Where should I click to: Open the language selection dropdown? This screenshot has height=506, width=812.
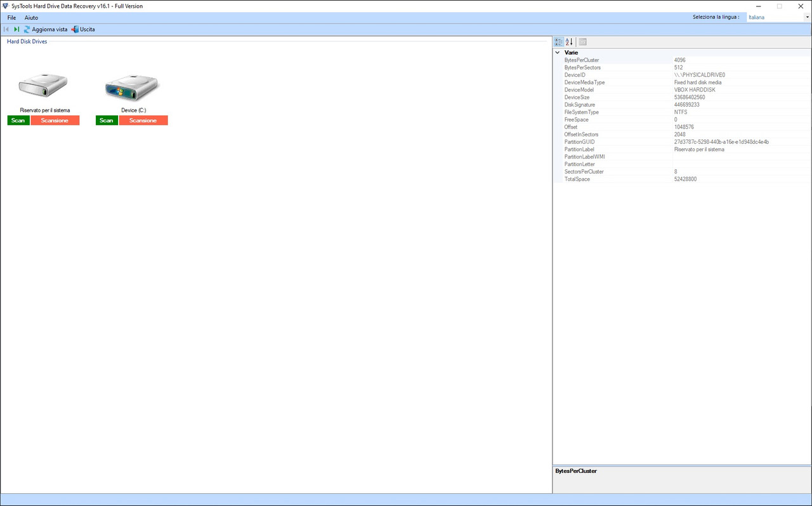tap(808, 17)
